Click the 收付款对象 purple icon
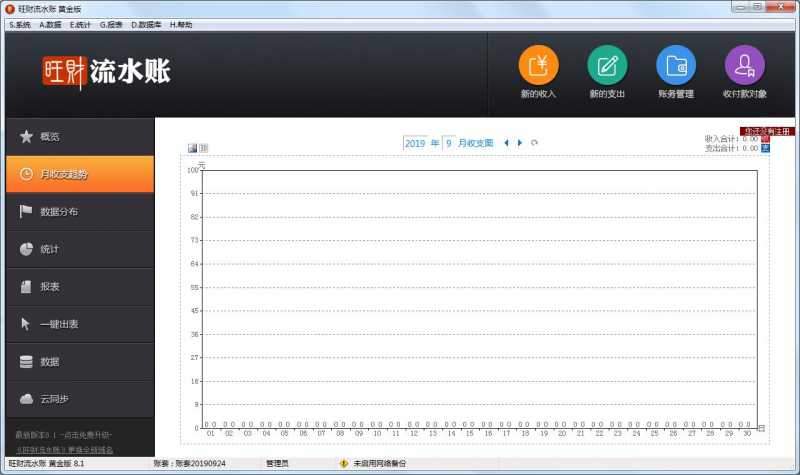800x475 pixels. pyautogui.click(x=744, y=65)
